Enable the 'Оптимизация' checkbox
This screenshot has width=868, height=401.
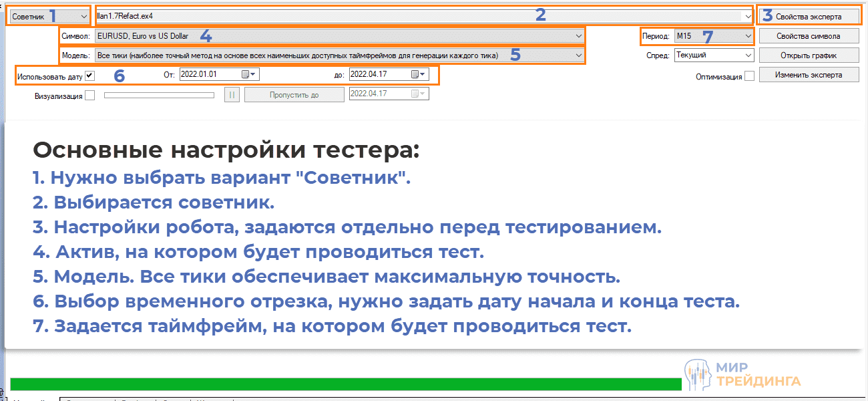[750, 76]
